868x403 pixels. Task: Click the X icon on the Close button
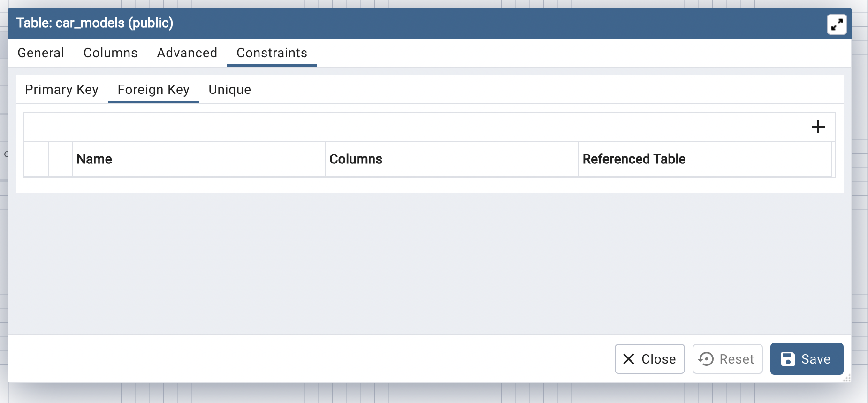[629, 359]
